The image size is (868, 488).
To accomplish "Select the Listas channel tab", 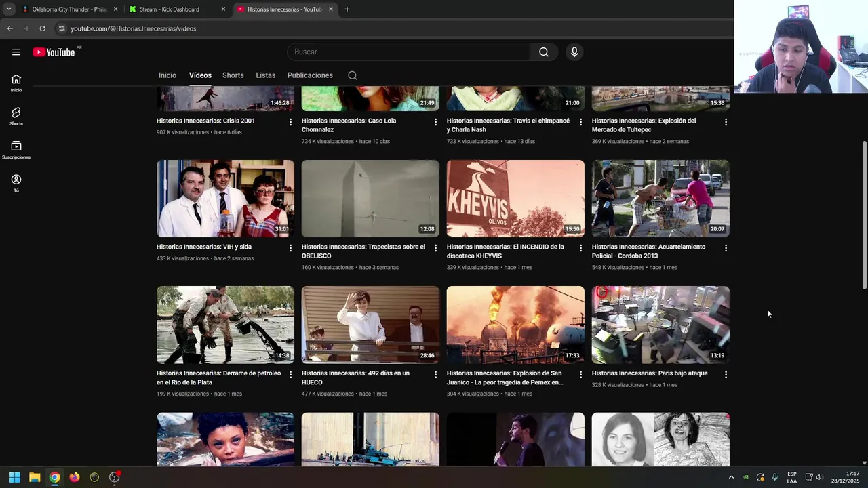I will pyautogui.click(x=266, y=75).
